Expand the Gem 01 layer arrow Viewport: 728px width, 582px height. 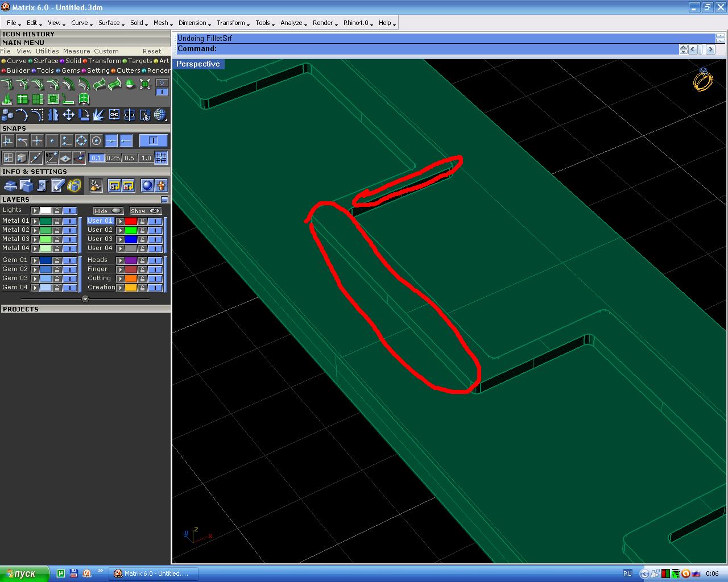(x=35, y=260)
